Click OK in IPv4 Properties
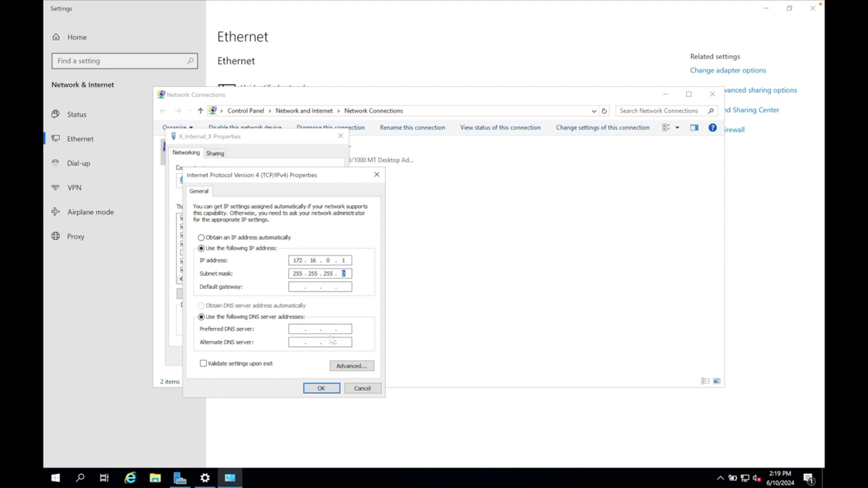This screenshot has height=488, width=868. pos(321,388)
